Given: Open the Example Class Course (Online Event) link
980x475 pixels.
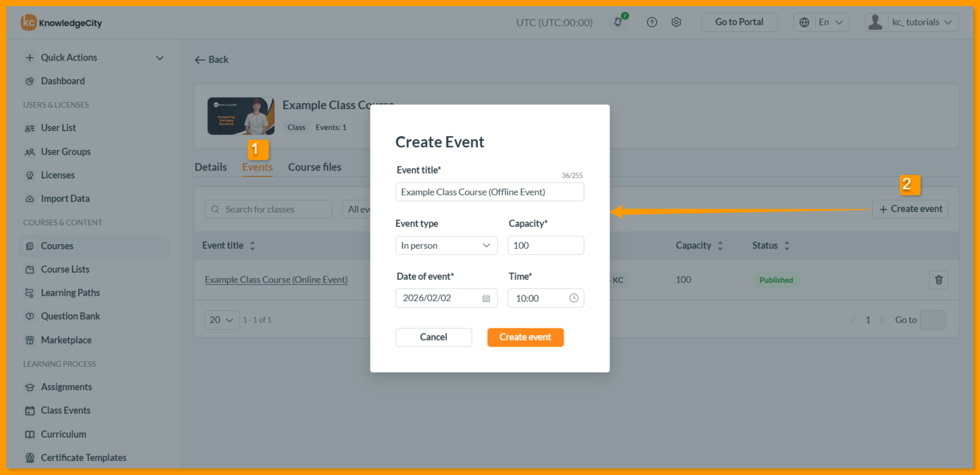Looking at the screenshot, I should [x=276, y=280].
